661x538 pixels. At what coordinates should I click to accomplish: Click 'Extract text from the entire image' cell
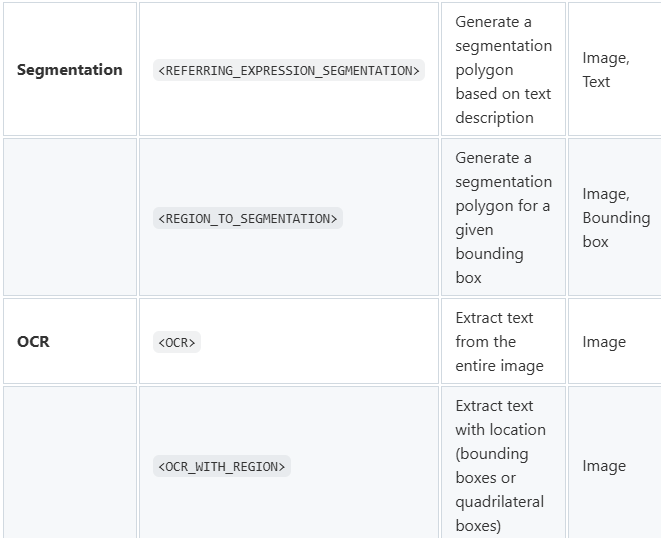click(x=503, y=342)
